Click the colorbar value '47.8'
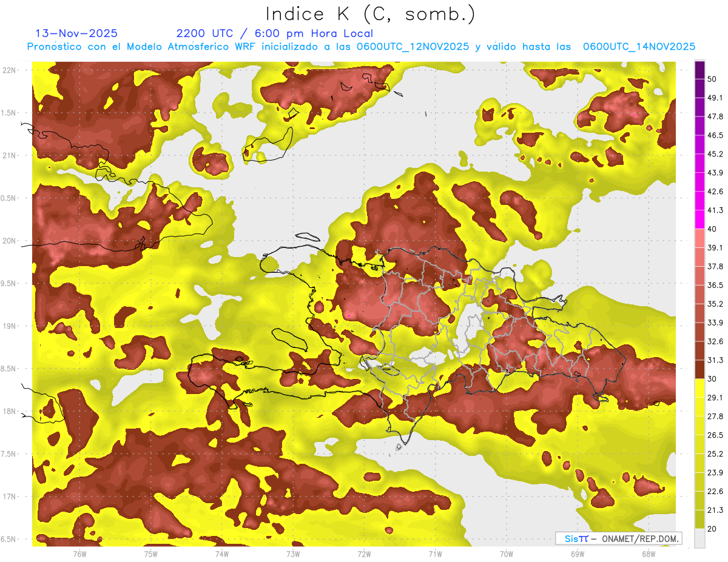Viewport: 728px width, 562px height. tap(715, 116)
